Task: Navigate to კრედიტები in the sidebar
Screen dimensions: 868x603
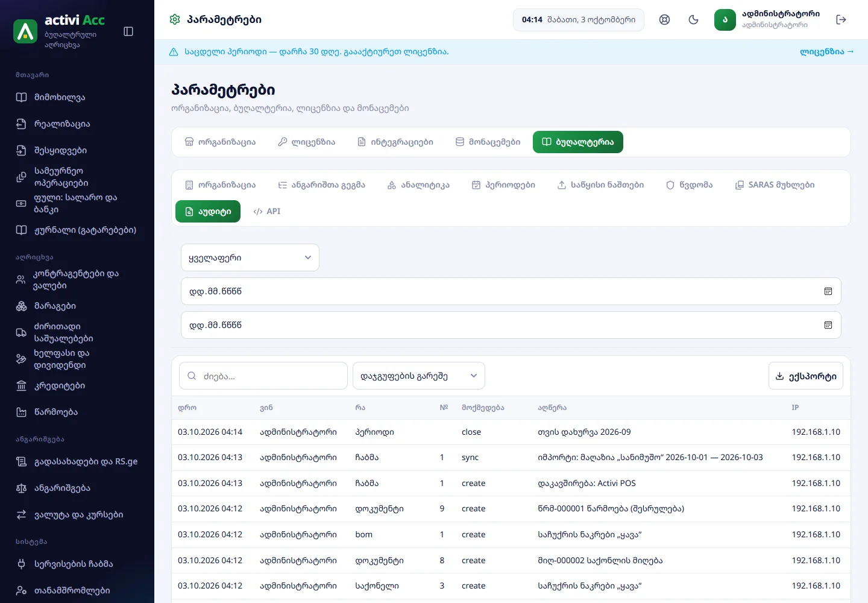Action: tap(77, 385)
